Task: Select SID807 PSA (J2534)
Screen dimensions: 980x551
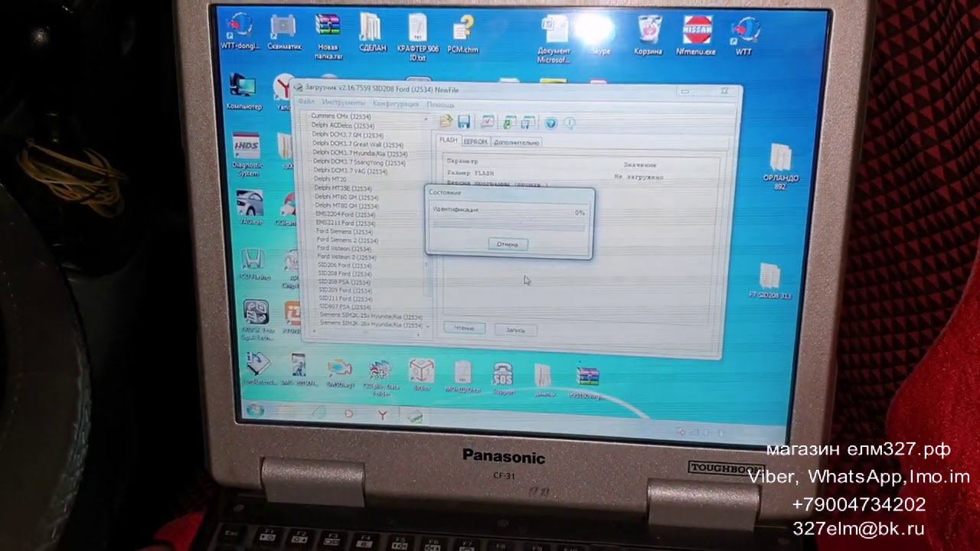Action: click(x=345, y=307)
